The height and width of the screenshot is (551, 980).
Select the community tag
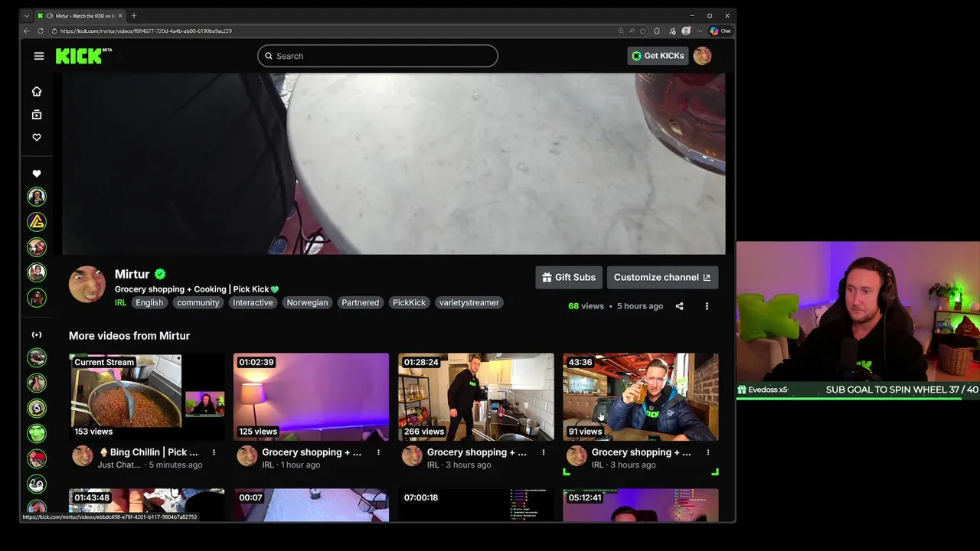click(198, 302)
